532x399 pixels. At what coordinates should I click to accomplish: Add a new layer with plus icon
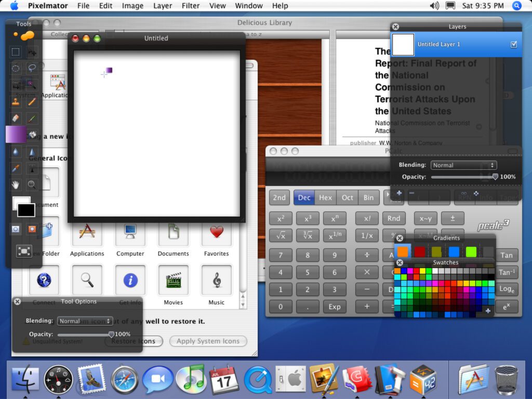pos(399,193)
